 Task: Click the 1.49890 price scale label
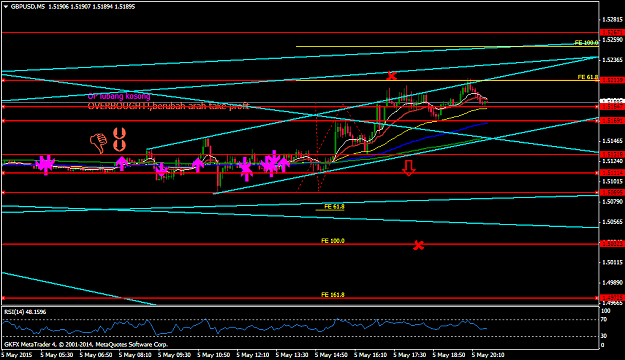613,283
